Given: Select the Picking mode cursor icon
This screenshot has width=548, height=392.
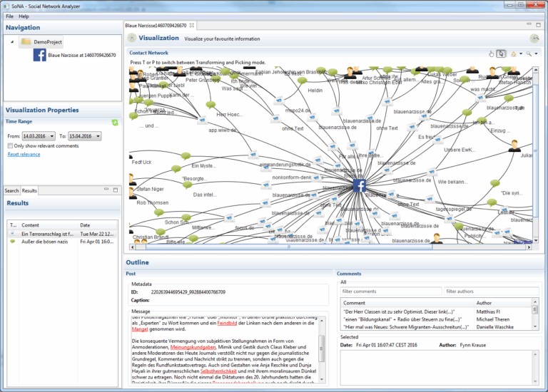Looking at the screenshot, I should [x=501, y=53].
